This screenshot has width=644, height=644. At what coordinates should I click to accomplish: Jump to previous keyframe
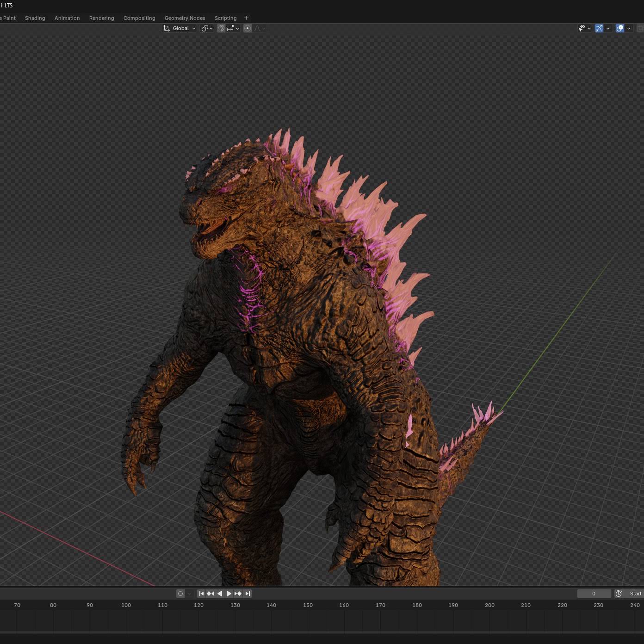[x=211, y=594]
